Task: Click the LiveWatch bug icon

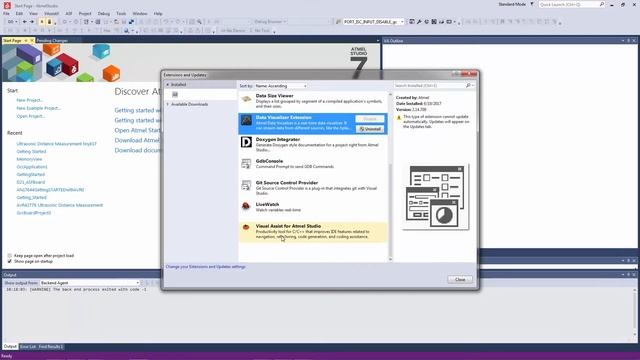Action: click(246, 207)
